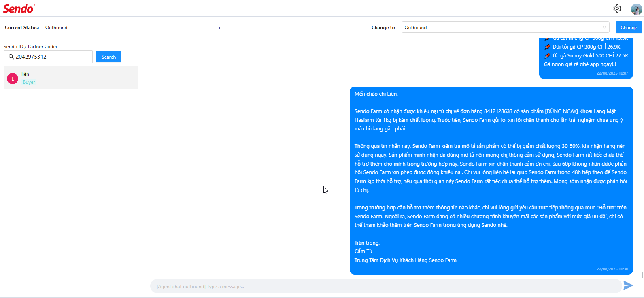This screenshot has height=298, width=644.
Task: Click the "Đùi tỏi gà CP 300g" line
Action: [582, 47]
